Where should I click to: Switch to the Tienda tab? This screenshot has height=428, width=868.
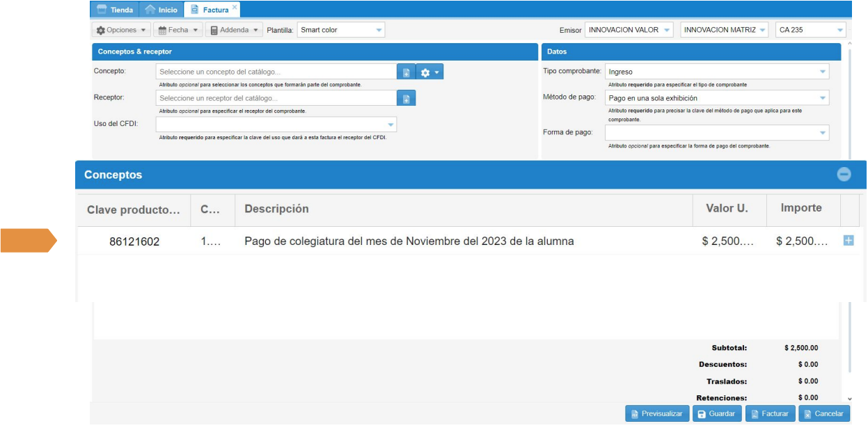(115, 10)
